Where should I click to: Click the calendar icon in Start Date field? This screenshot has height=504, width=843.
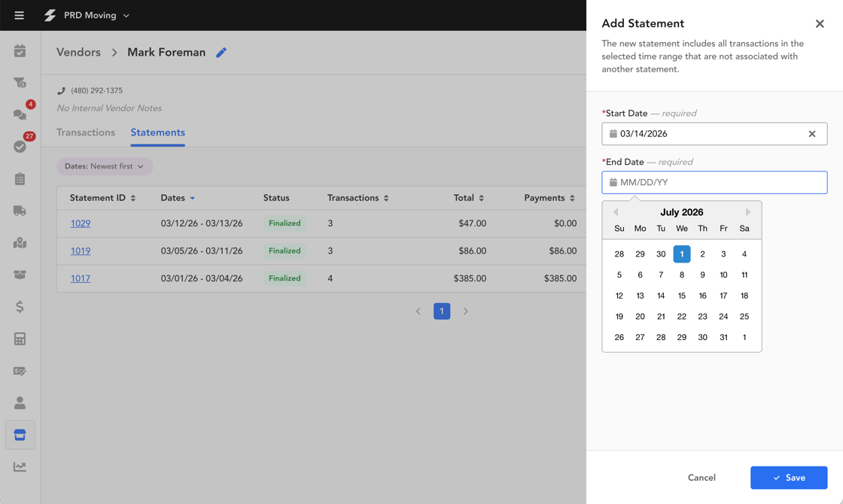coord(613,134)
